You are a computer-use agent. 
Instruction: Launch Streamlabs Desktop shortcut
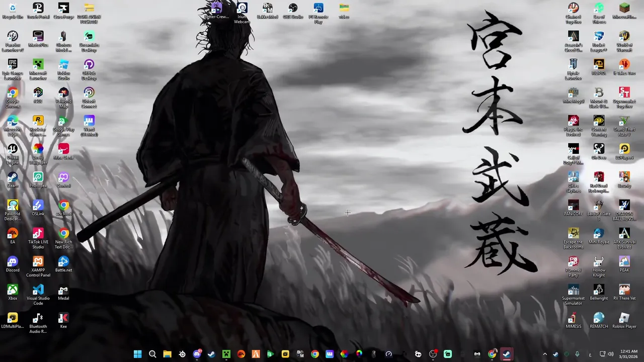coord(89,42)
